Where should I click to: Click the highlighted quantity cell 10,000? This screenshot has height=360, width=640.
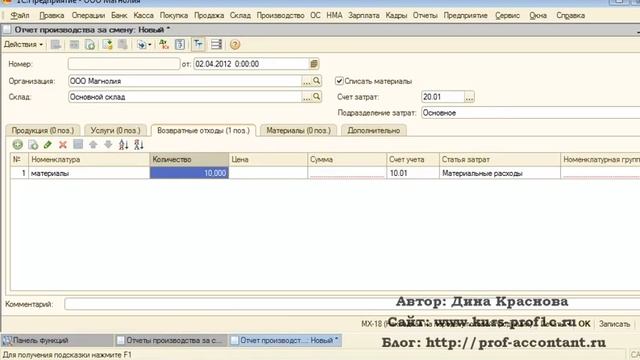[x=189, y=173]
